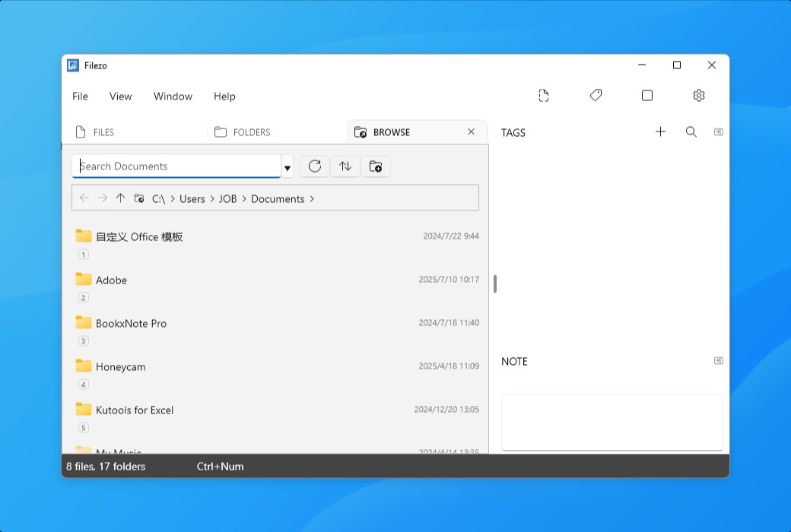This screenshot has width=791, height=532.
Task: Go back with left arrow
Action: click(x=84, y=198)
